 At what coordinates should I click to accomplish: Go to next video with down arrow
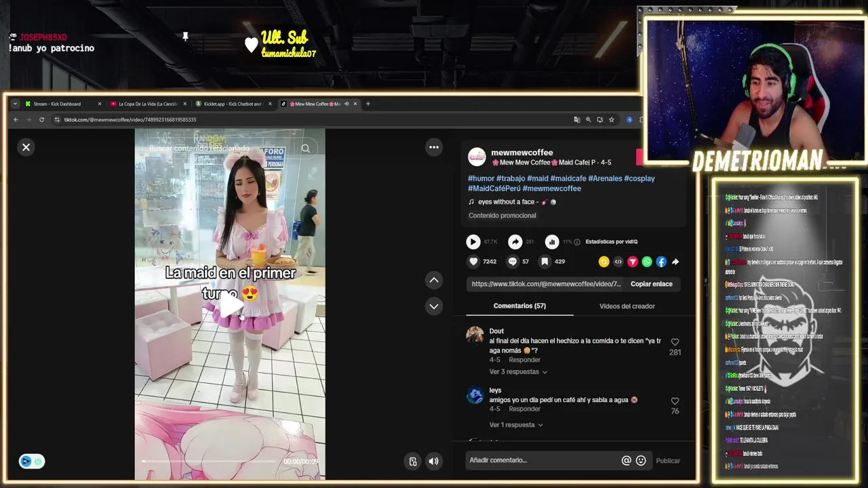coord(434,306)
